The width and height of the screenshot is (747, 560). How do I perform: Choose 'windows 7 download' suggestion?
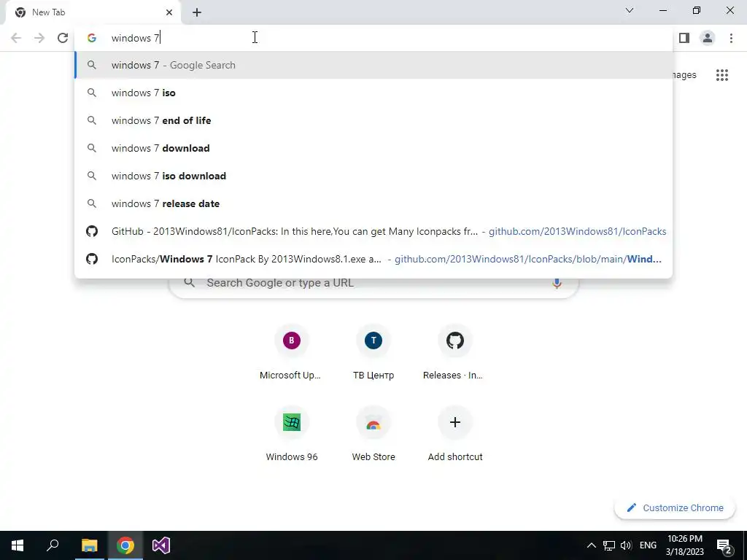click(x=374, y=148)
